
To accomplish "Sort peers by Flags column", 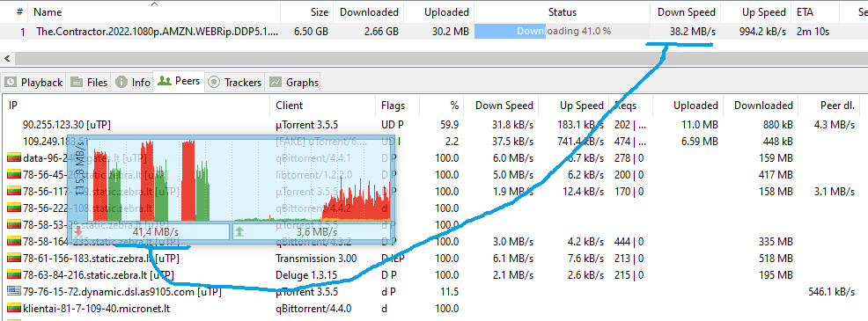I will click(x=397, y=106).
